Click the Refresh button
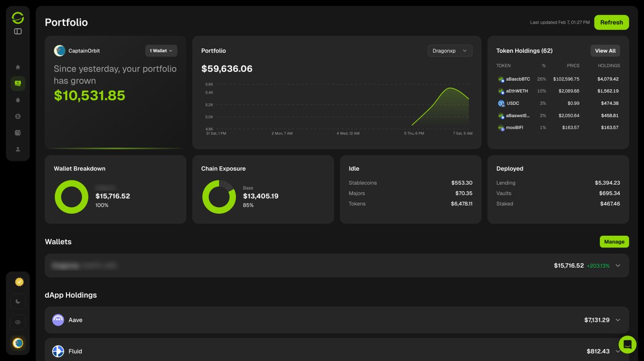Screen dimensions: 644x361 611,23
